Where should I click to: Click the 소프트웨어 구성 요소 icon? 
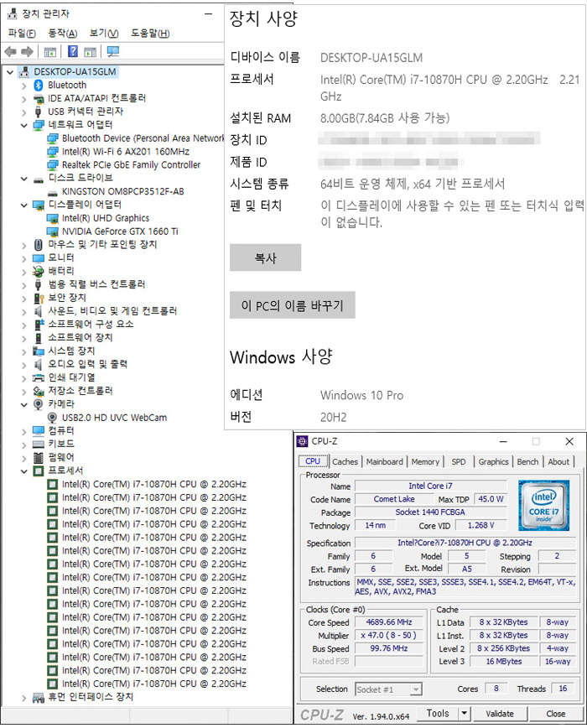[39, 325]
